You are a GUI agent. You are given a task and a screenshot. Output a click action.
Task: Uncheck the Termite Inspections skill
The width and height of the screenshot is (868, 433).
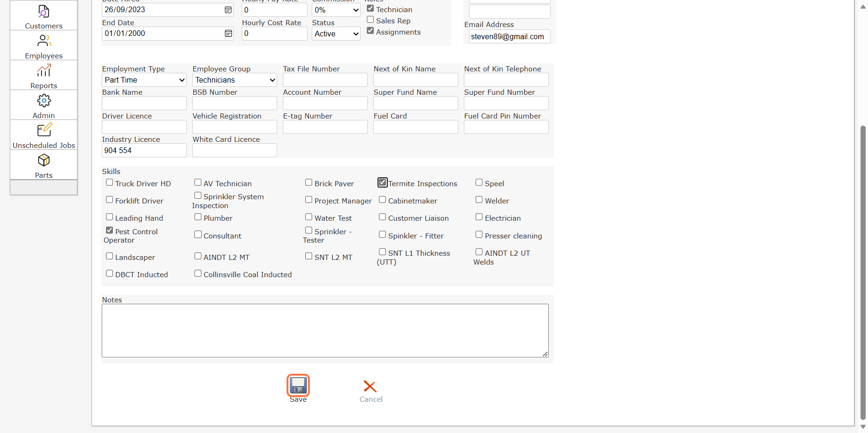click(382, 182)
